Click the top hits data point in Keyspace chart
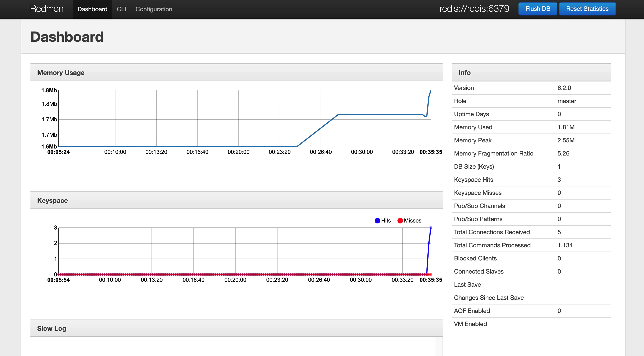 pos(431,228)
